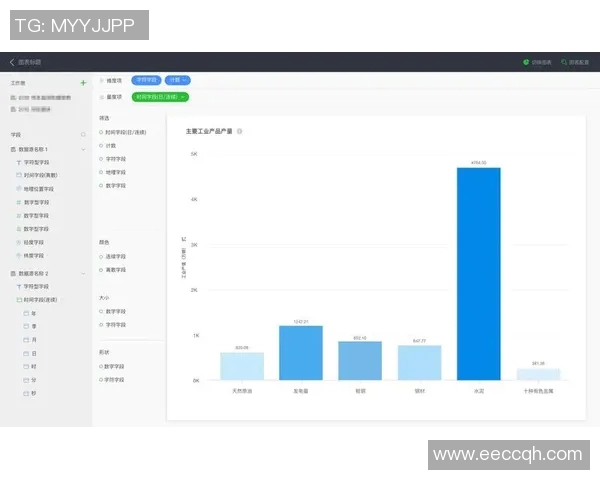Screen dimensions: 600x480
Task: Click the green shield icon for 切换图表
Action: tap(526, 62)
